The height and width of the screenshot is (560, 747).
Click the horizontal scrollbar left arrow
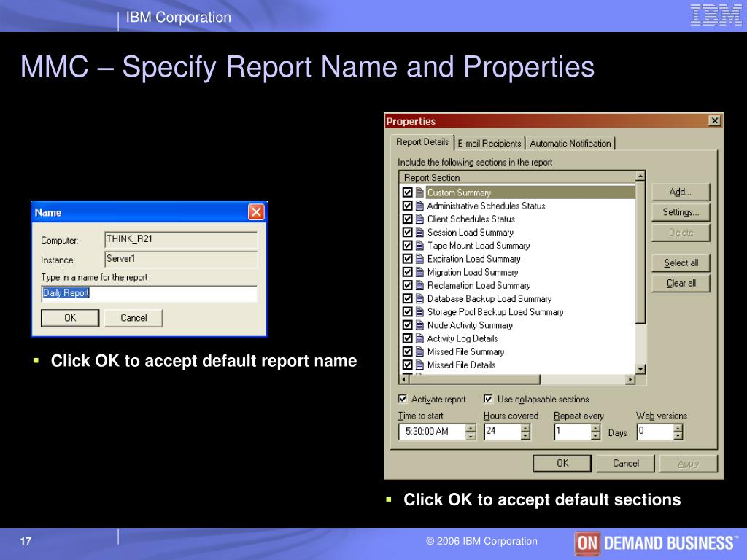pyautogui.click(x=404, y=379)
